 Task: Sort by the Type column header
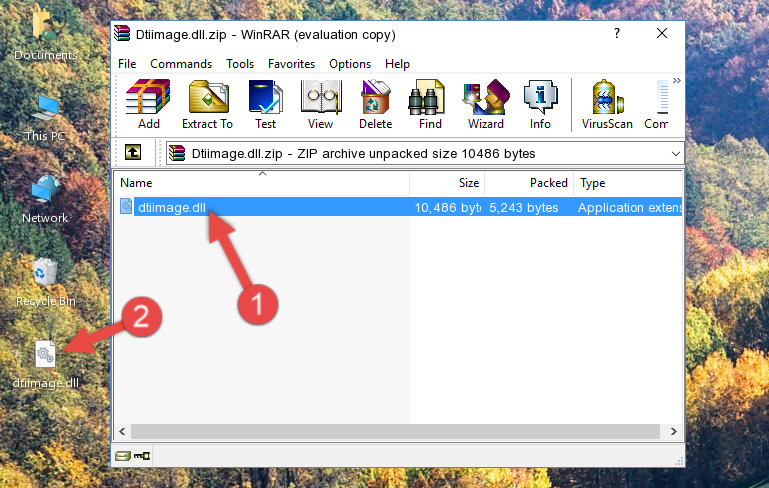(628, 183)
